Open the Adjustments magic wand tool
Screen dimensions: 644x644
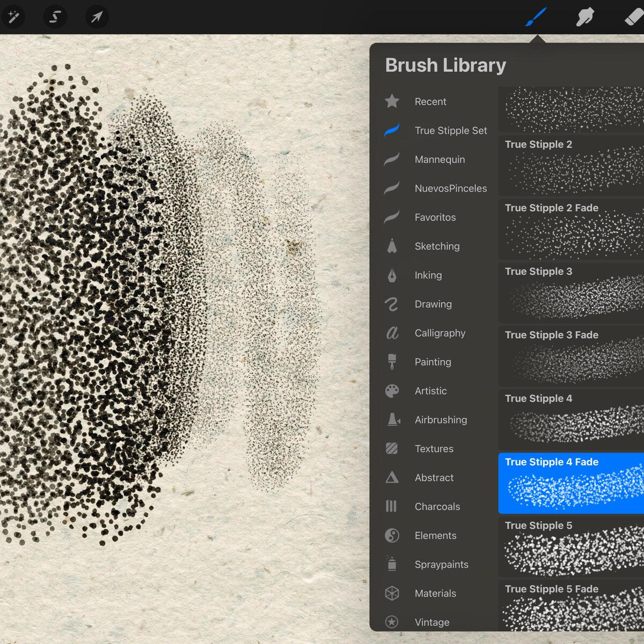(x=13, y=17)
